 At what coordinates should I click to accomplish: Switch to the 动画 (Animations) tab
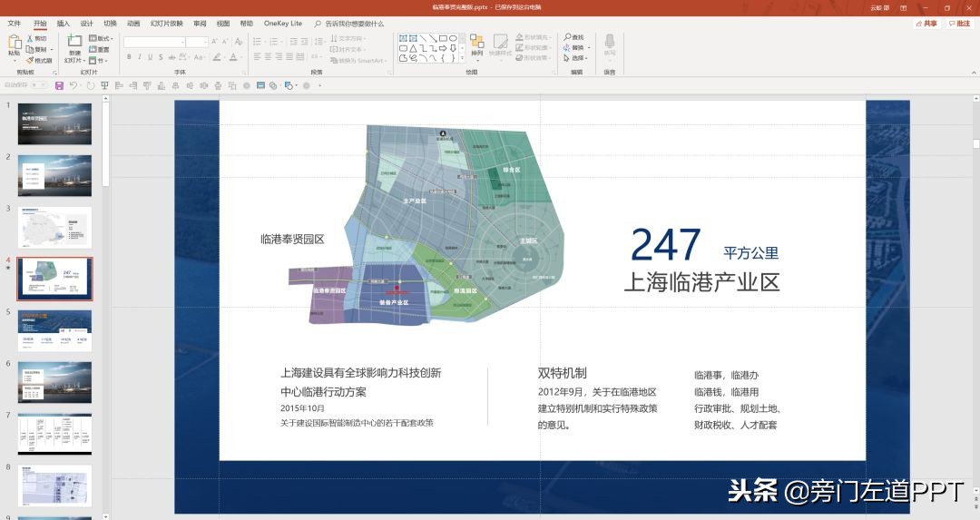[133, 23]
